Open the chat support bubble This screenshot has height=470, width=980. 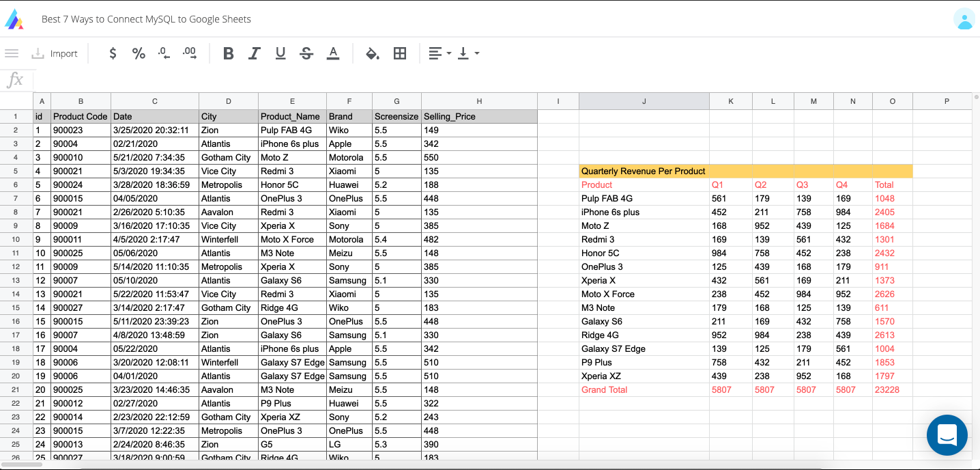pos(947,435)
